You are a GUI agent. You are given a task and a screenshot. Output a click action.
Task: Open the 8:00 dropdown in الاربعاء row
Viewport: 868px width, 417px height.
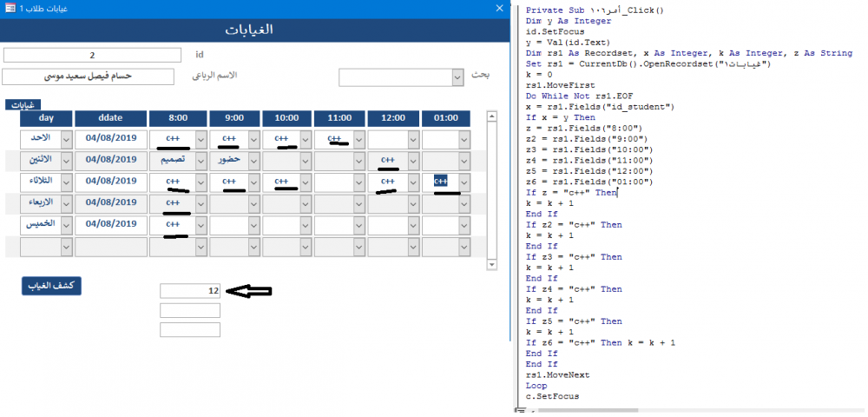pos(201,204)
